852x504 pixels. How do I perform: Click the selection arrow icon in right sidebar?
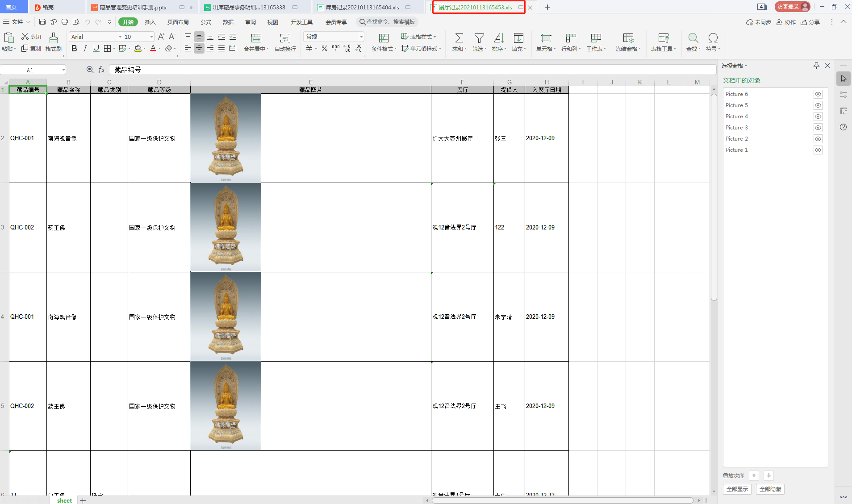tap(844, 79)
